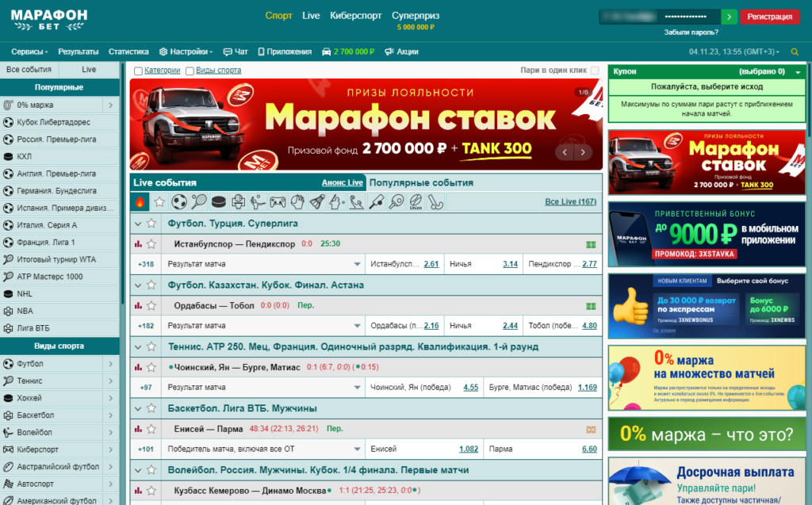Filter live events by esports gamepad icon
Image resolution: width=812 pixels, height=505 pixels.
click(278, 202)
